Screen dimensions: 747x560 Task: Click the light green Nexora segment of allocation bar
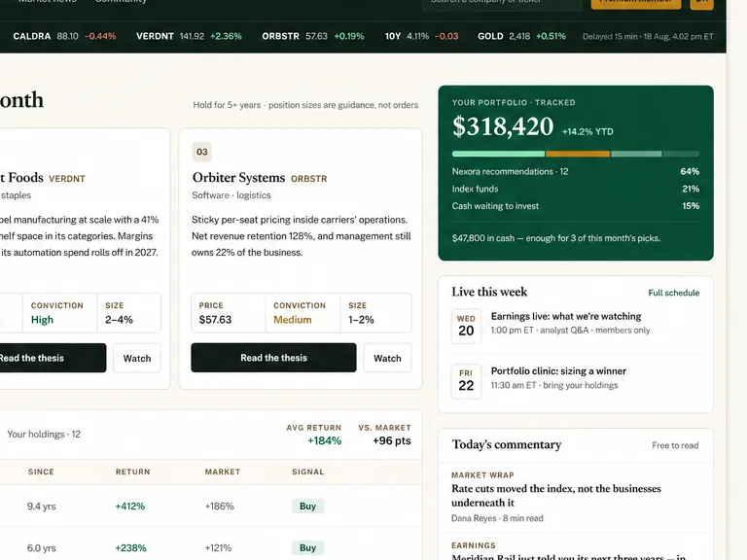tap(498, 154)
